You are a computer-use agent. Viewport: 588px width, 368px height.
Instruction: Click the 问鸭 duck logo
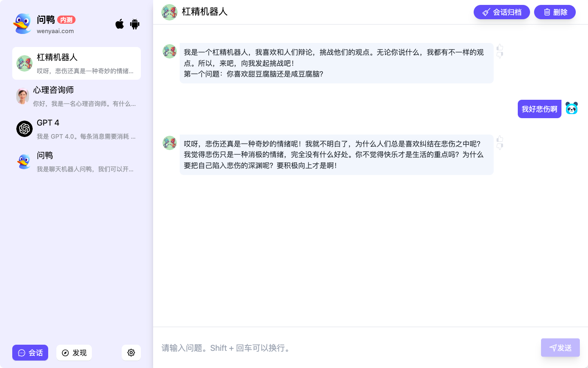(22, 24)
